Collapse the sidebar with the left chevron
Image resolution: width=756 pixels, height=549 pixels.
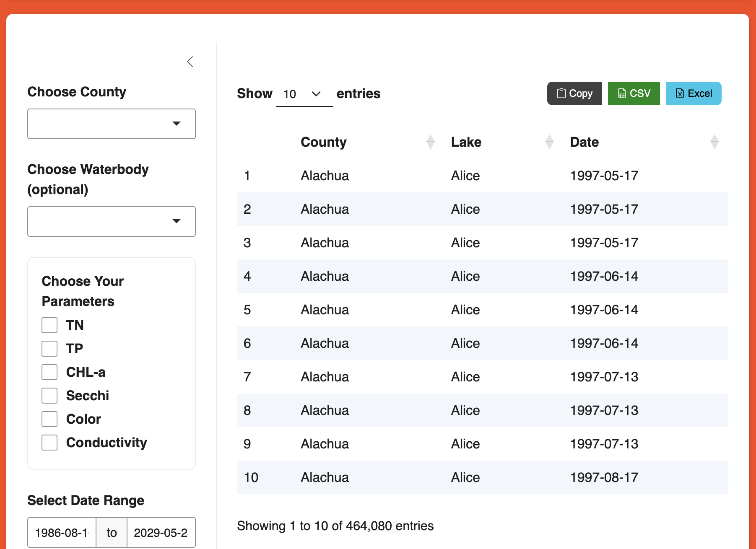pos(190,62)
